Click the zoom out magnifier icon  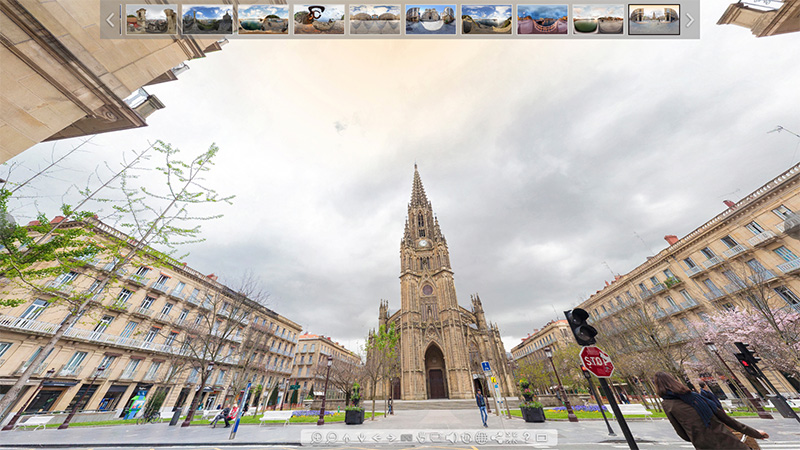coord(331,438)
